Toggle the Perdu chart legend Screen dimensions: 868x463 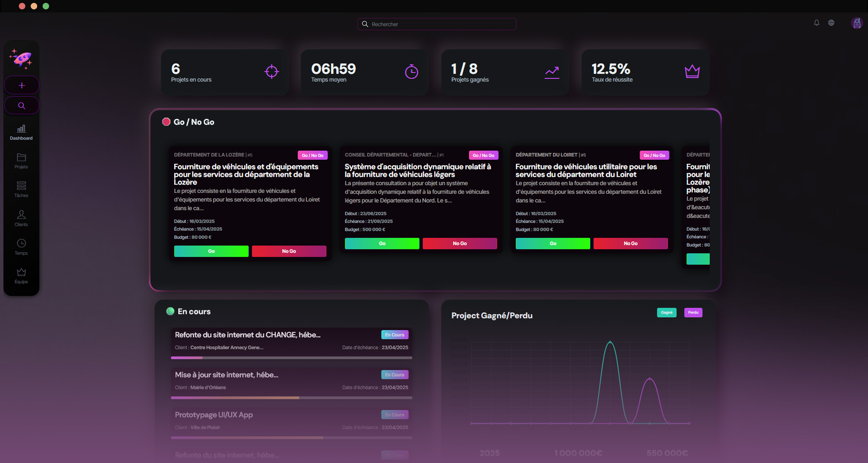[693, 313]
